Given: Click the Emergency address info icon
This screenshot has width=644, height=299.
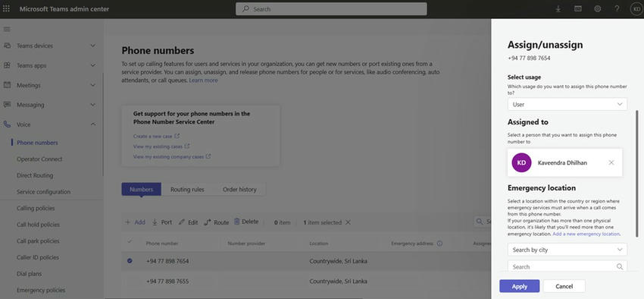Looking at the screenshot, I should (439, 244).
